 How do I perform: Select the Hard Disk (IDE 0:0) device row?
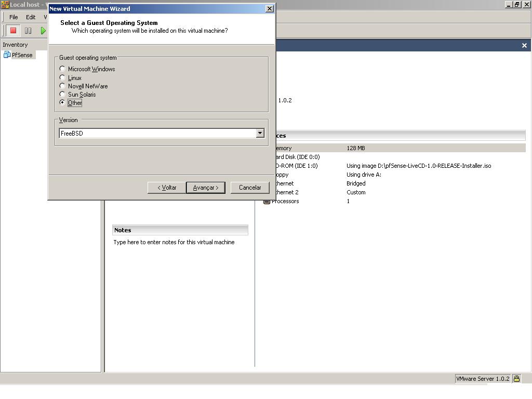point(395,157)
